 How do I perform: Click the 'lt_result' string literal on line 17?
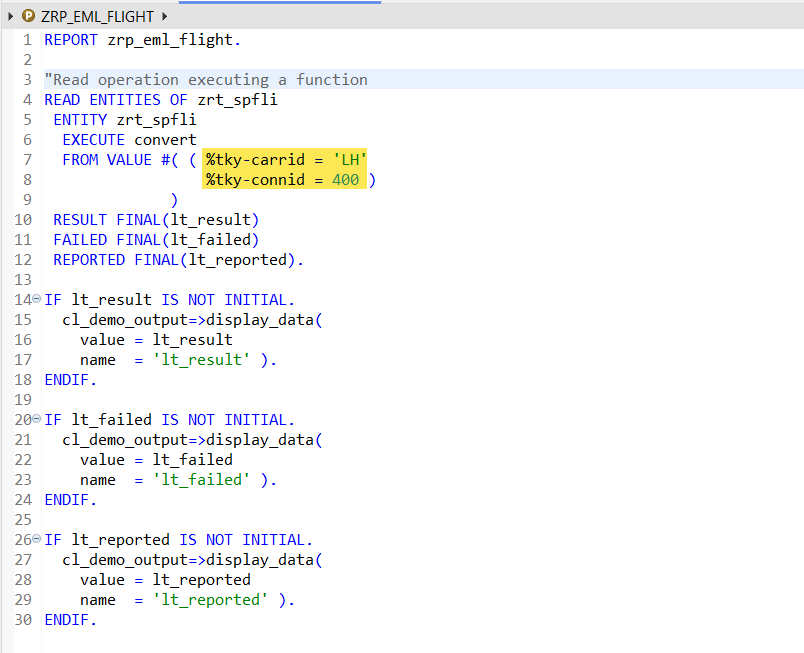tap(202, 359)
